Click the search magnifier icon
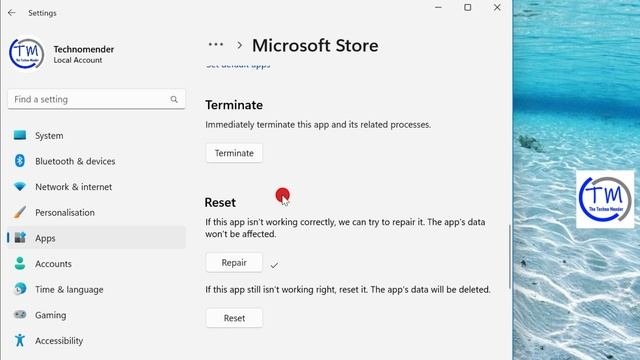 [x=174, y=99]
